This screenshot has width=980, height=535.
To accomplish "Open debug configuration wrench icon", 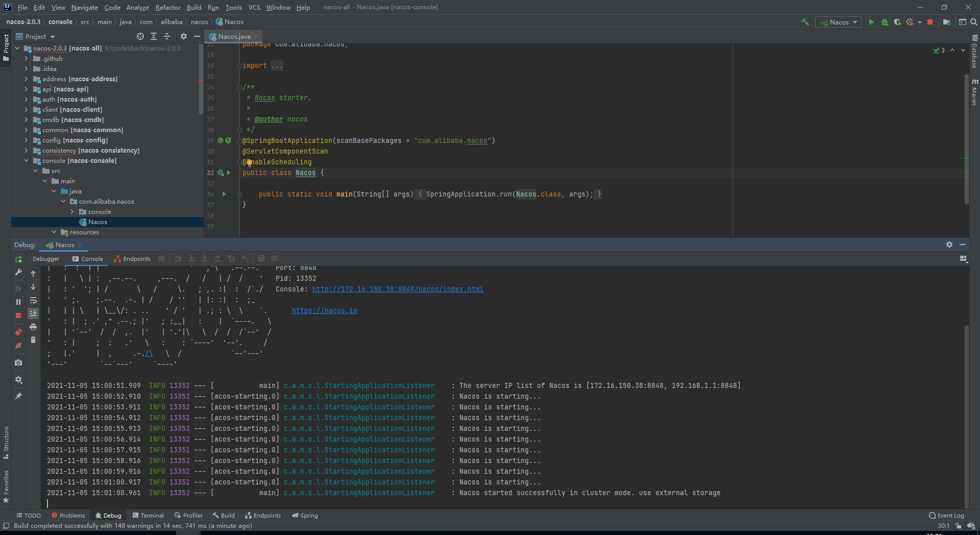I will 18,273.
